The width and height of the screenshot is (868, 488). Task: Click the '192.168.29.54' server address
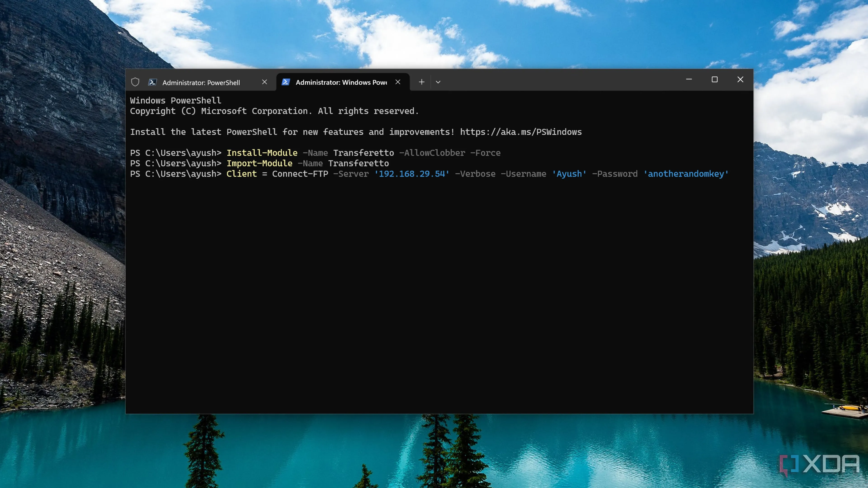pyautogui.click(x=412, y=174)
